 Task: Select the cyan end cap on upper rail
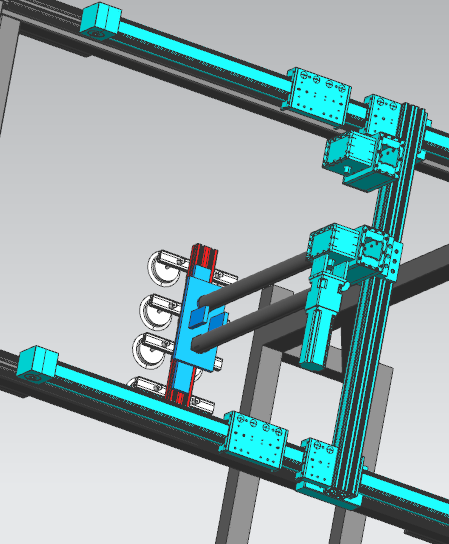tap(100, 21)
